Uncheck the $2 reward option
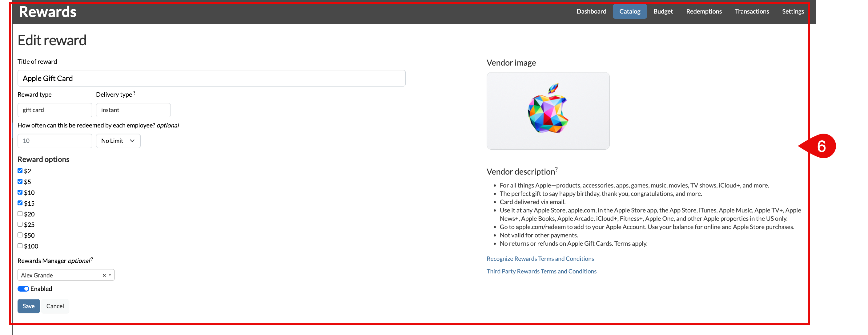Viewport: 868px width, 335px height. pos(20,171)
